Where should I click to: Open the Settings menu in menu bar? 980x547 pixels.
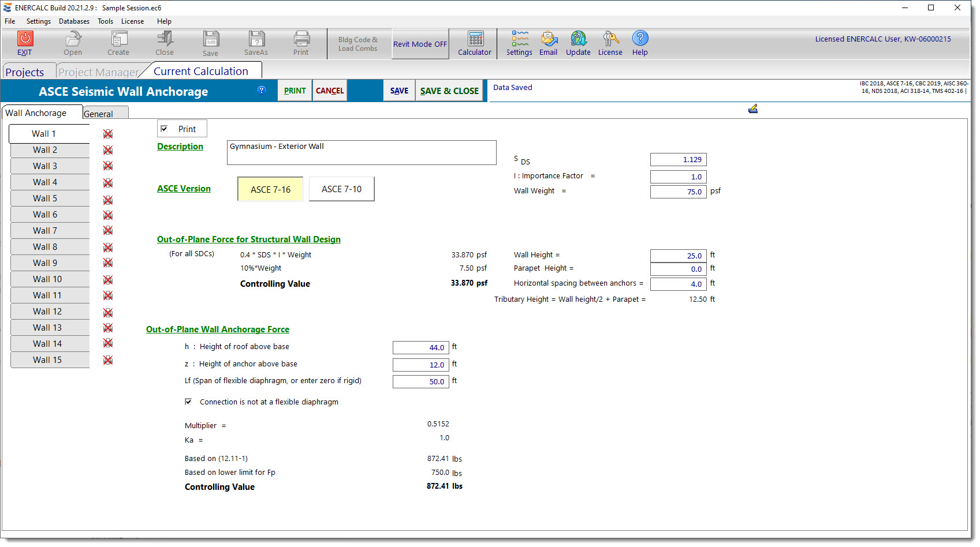tap(38, 21)
